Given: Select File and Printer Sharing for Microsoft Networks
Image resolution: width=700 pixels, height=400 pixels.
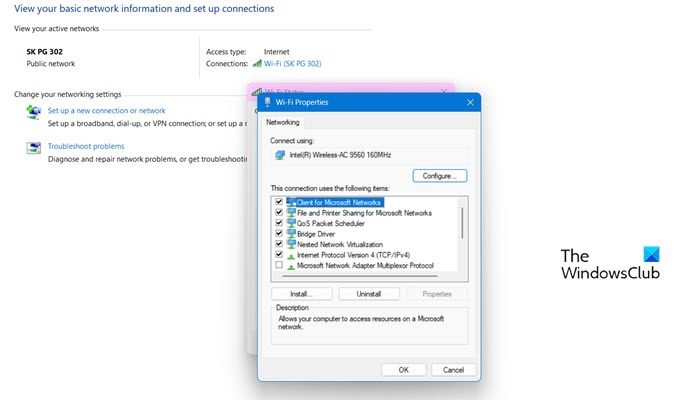Looking at the screenshot, I should tap(364, 213).
